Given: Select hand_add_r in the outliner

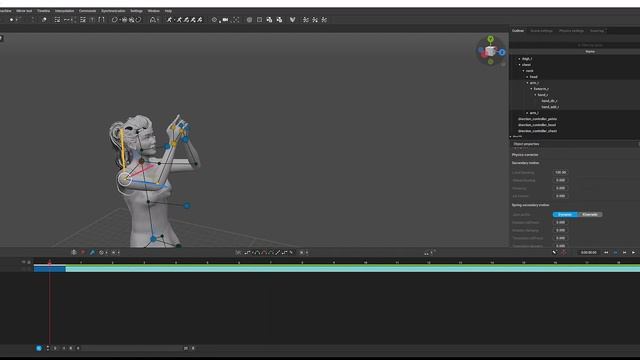Looking at the screenshot, I should [x=550, y=107].
